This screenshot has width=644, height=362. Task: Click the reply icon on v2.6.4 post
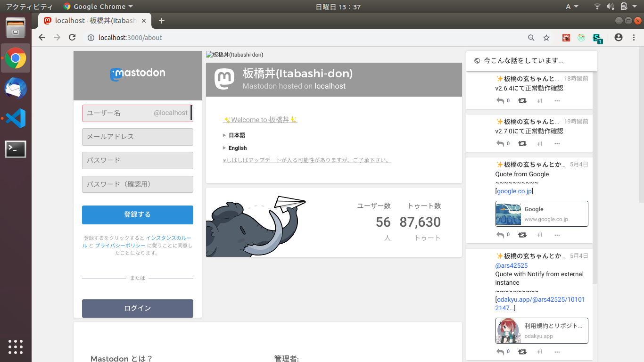pos(500,101)
